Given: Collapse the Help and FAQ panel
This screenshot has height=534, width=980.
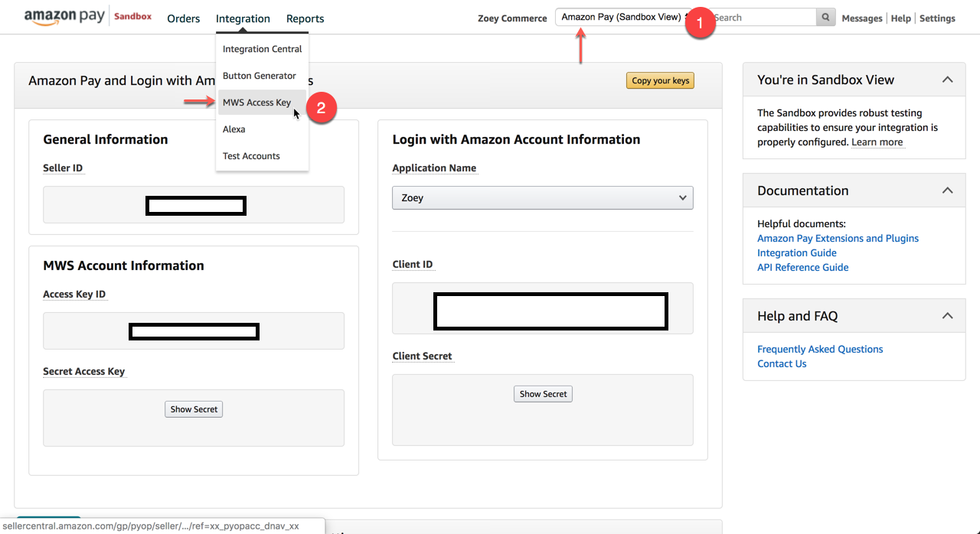Looking at the screenshot, I should coord(947,316).
